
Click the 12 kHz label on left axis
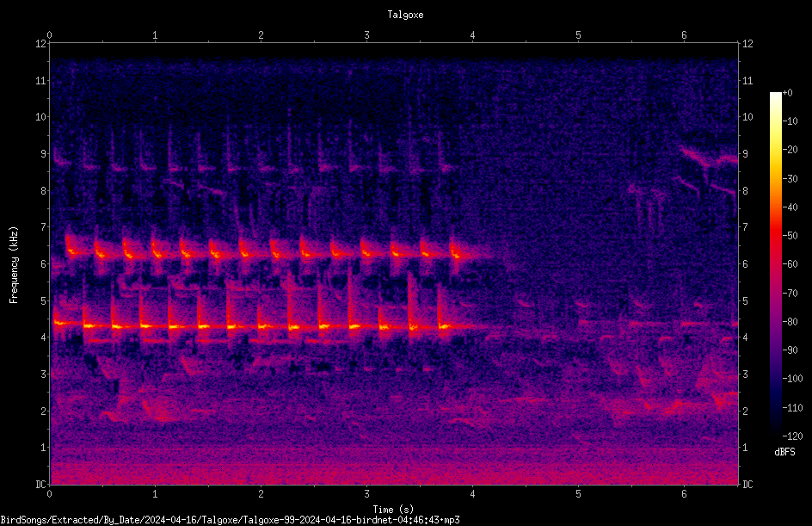41,44
